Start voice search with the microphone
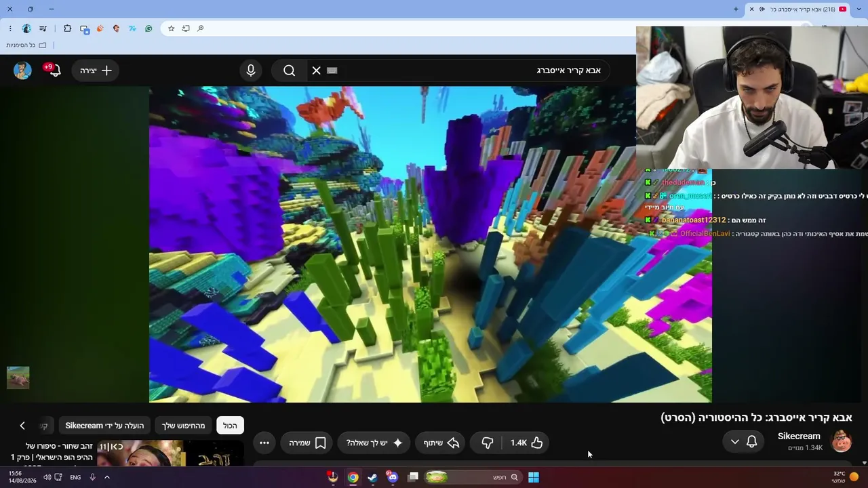868x488 pixels. [251, 70]
